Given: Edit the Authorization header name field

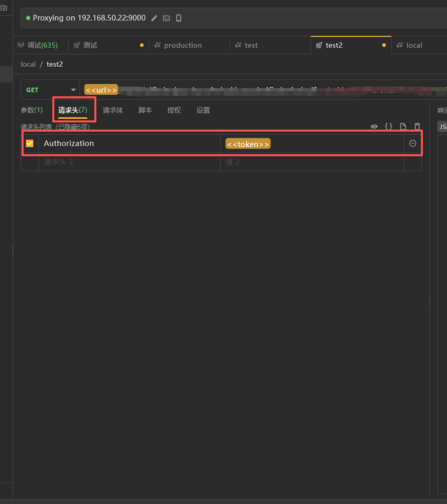Looking at the screenshot, I should pyautogui.click(x=130, y=143).
